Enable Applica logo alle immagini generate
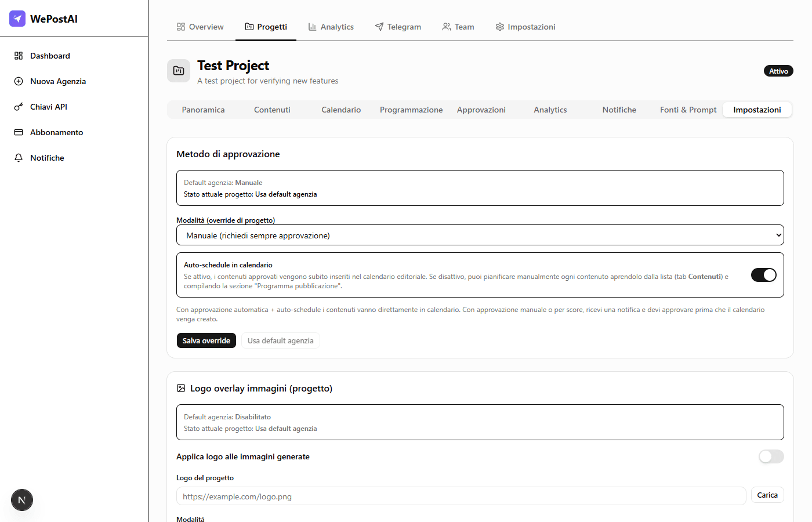The image size is (812, 522). pos(771,456)
